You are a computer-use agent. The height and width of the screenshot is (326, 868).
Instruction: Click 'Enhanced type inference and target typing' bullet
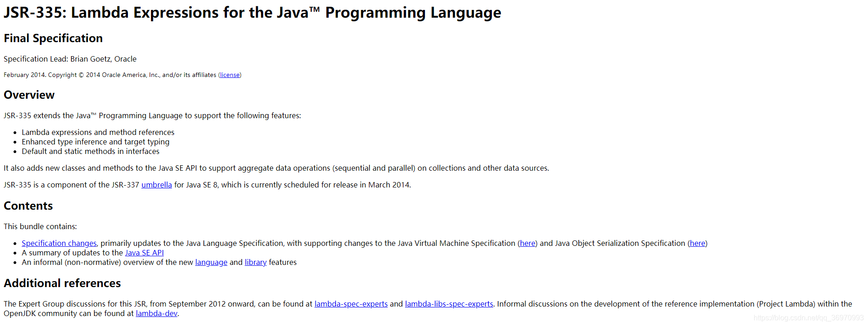point(95,142)
